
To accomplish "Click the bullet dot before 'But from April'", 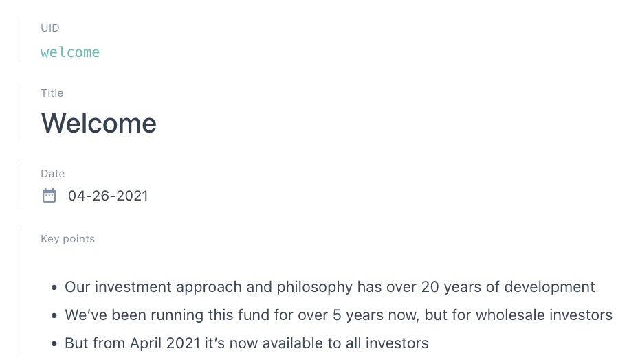I will point(54,343).
